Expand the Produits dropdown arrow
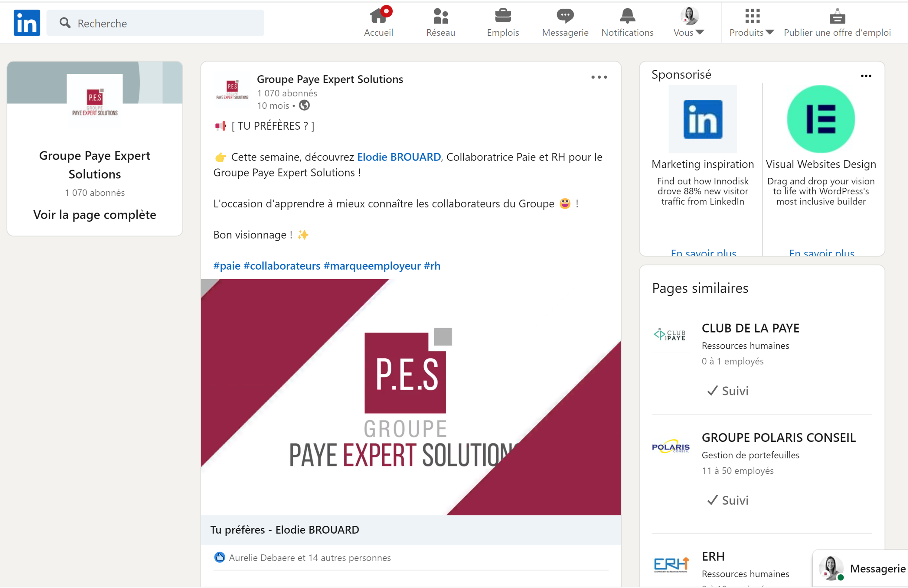 [x=769, y=32]
